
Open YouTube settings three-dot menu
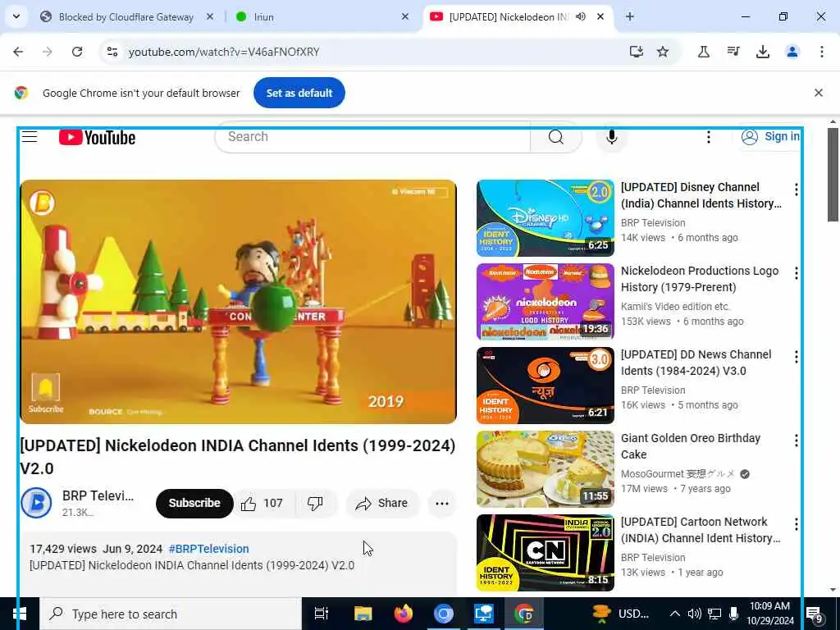point(708,137)
